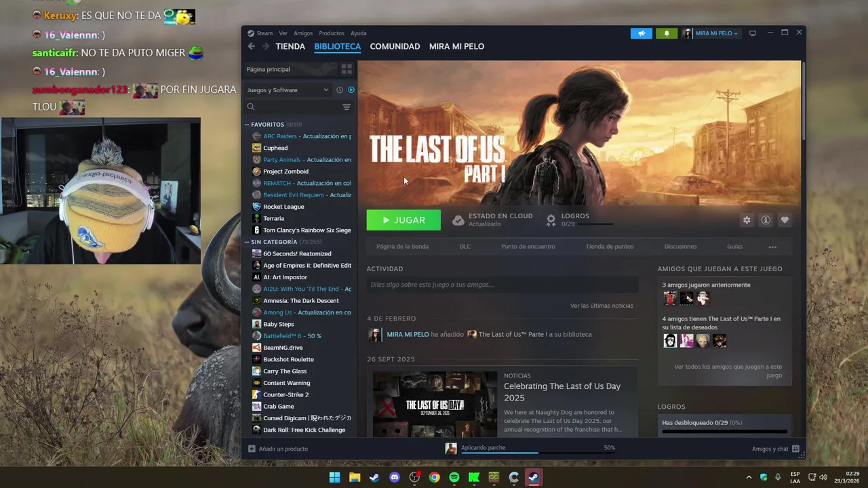Open Punto de encuentro link
This screenshot has height=488, width=868.
(528, 247)
